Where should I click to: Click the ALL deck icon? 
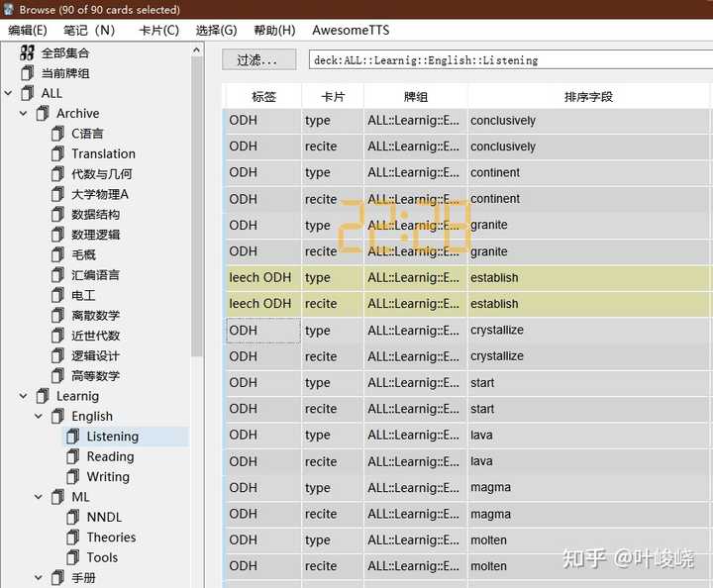27,93
